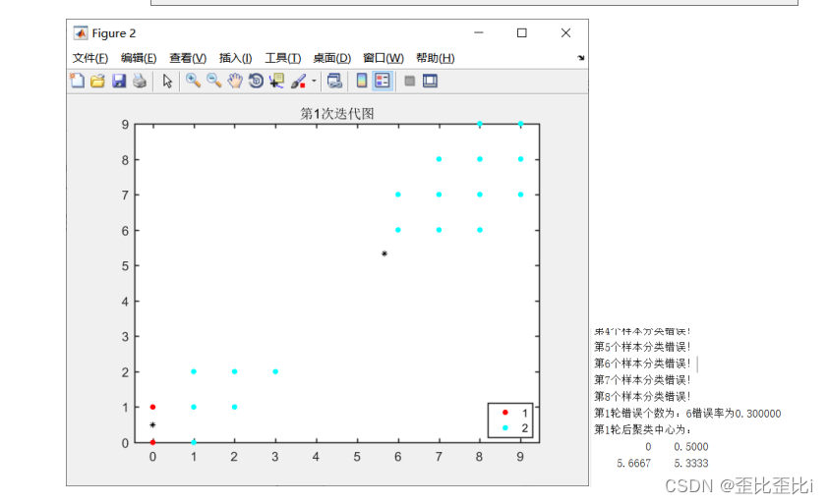
Task: Minimize the Figure 2 window
Action: click(x=479, y=32)
